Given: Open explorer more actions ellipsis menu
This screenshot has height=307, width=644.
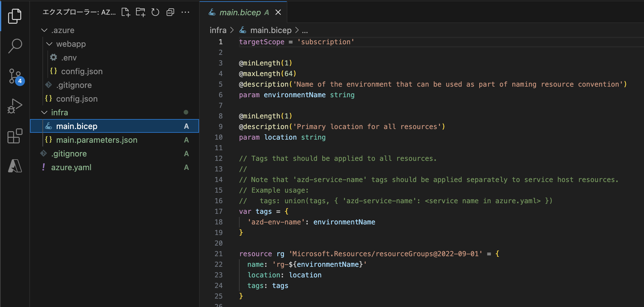Looking at the screenshot, I should tap(185, 12).
